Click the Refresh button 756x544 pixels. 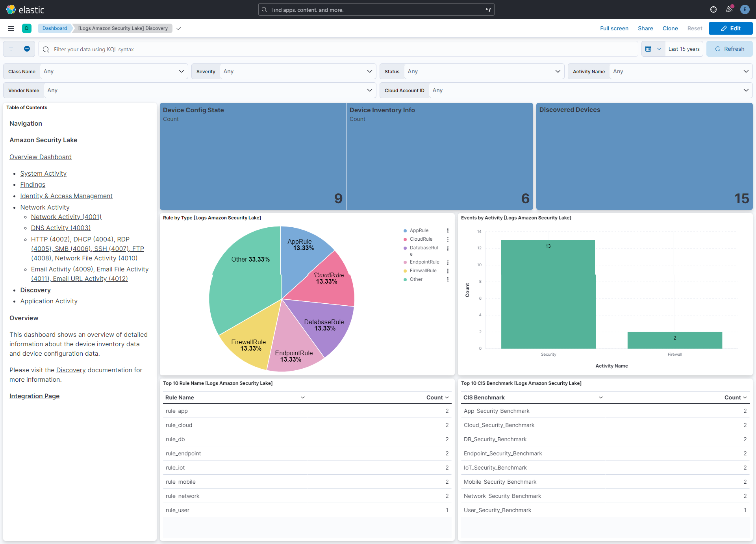729,49
